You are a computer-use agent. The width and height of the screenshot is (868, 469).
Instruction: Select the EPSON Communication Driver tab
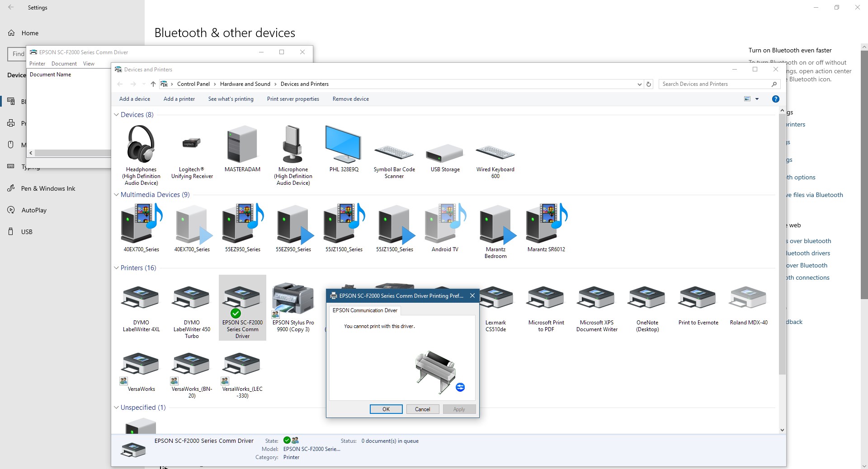(365, 310)
